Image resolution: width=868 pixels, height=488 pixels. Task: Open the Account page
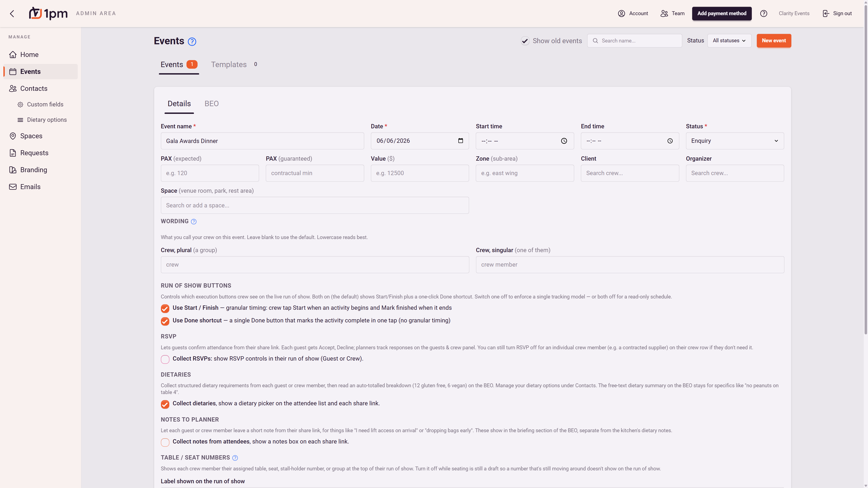point(633,14)
